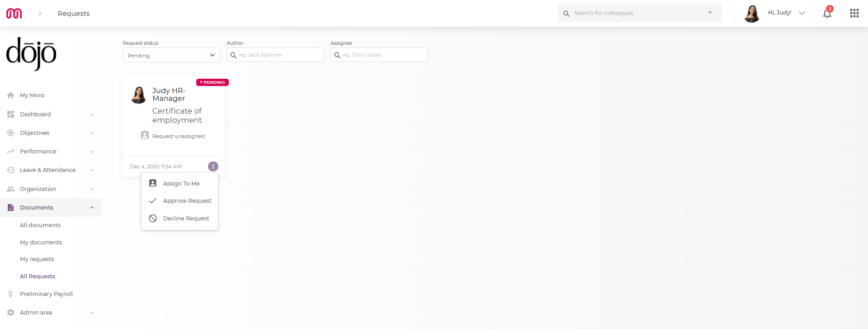Click the Documents file icon
The width and height of the screenshot is (868, 329).
click(x=11, y=208)
